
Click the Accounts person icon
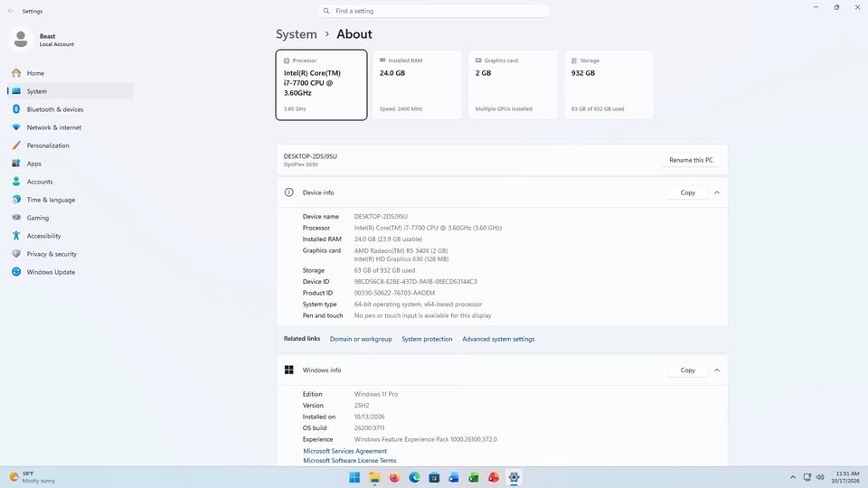point(16,182)
